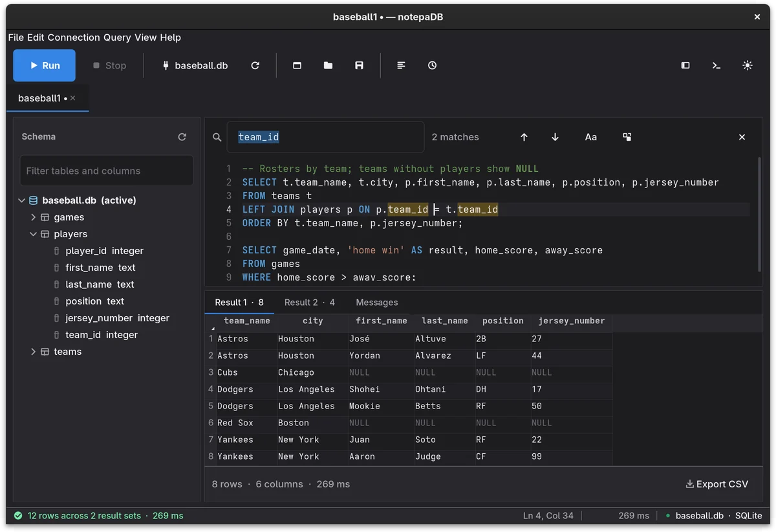This screenshot has width=776, height=532.
Task: Collapse the baseball.db (active) node
Action: [x=22, y=200]
